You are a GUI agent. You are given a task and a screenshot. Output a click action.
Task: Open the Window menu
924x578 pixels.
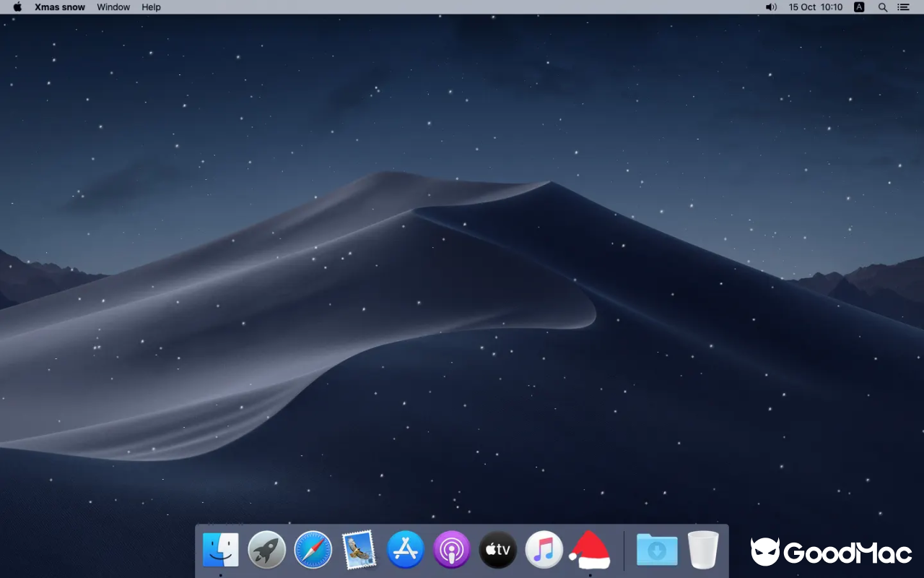pyautogui.click(x=113, y=7)
